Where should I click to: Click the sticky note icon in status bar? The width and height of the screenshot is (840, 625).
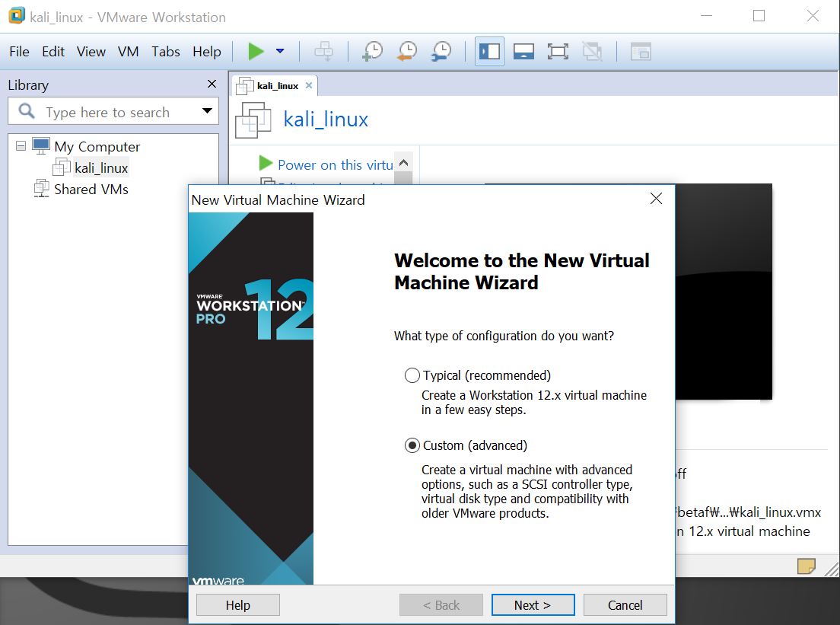(806, 566)
